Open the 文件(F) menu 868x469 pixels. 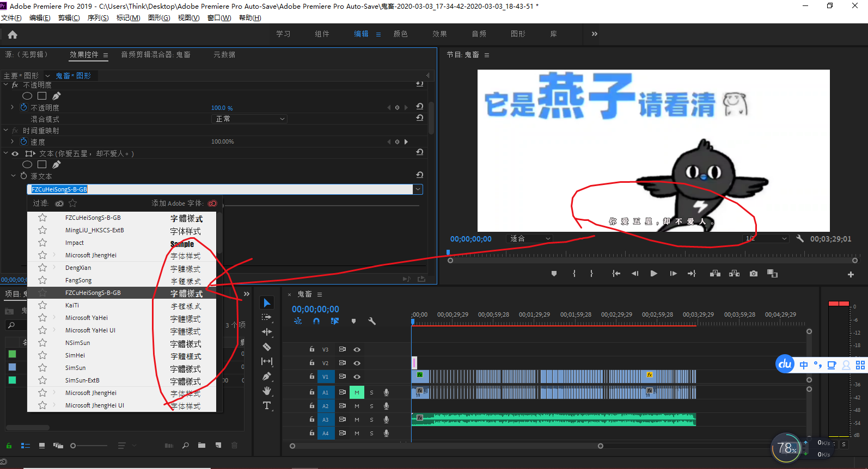(11, 18)
